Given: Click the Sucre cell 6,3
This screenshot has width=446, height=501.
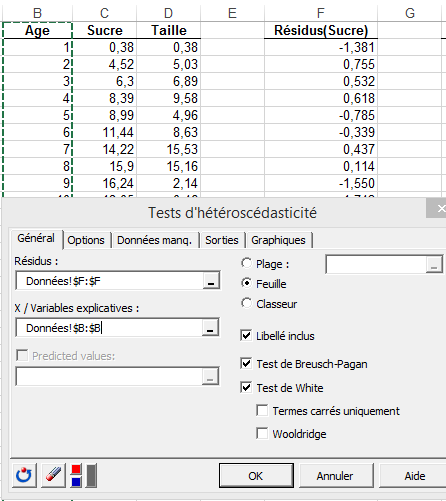Looking at the screenshot, I should [x=105, y=81].
